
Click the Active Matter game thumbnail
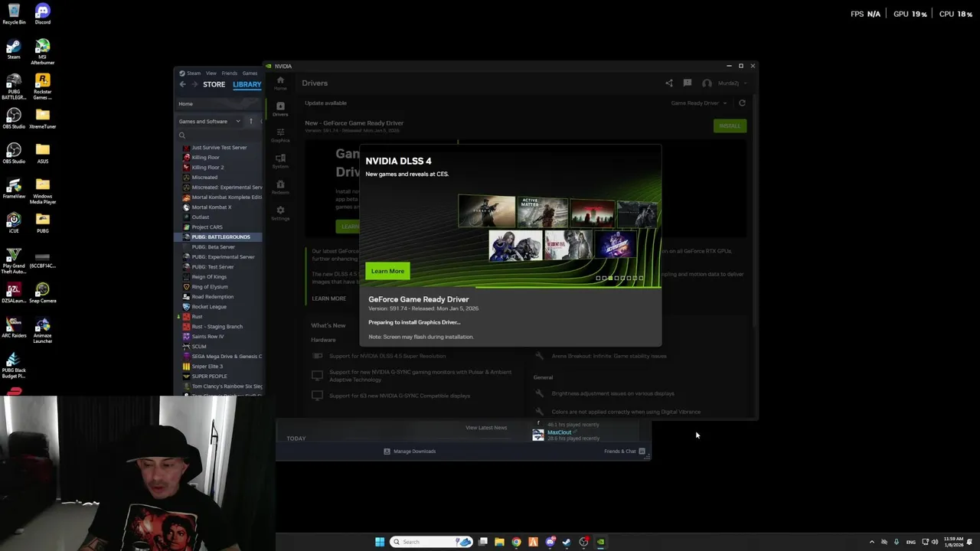click(x=541, y=212)
